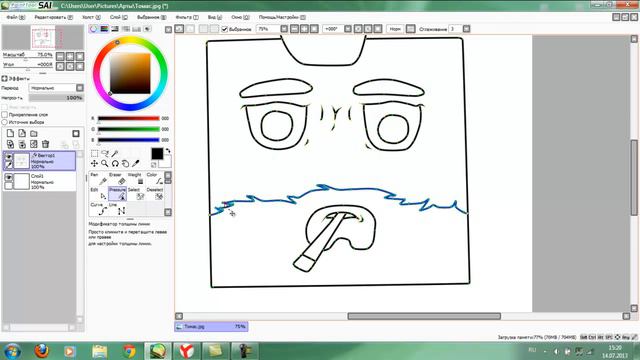Open the Фильтр menu
This screenshot has height=360, width=640.
187,17
